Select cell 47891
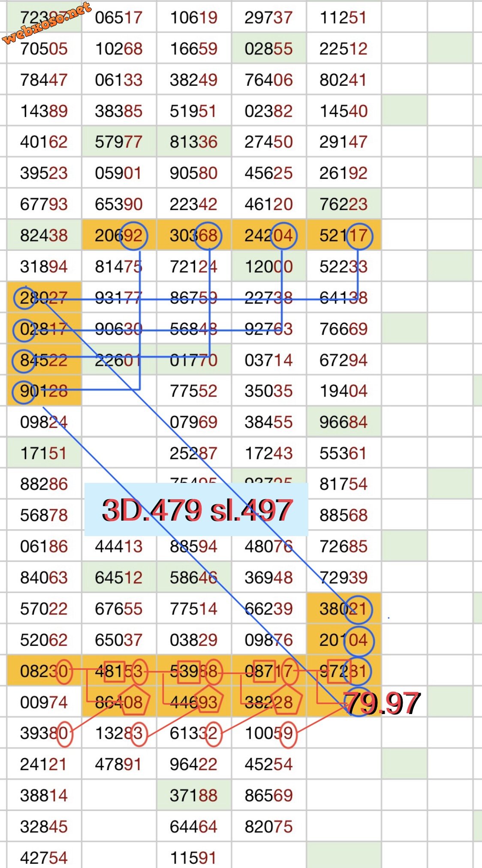This screenshot has width=482, height=868. [119, 764]
